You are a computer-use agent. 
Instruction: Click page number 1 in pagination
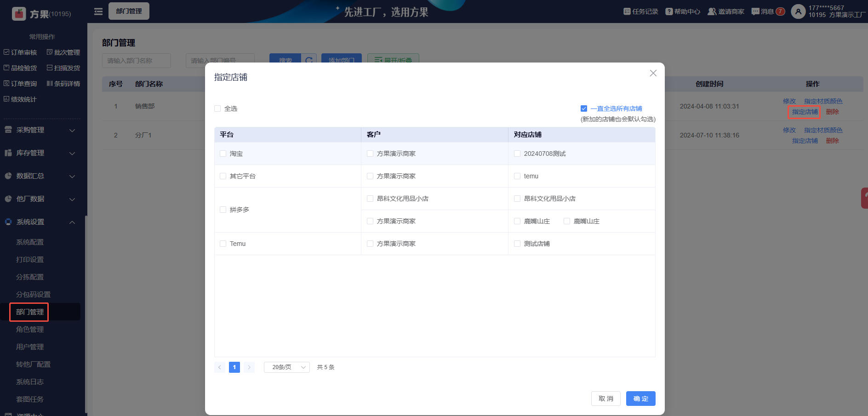coord(234,367)
